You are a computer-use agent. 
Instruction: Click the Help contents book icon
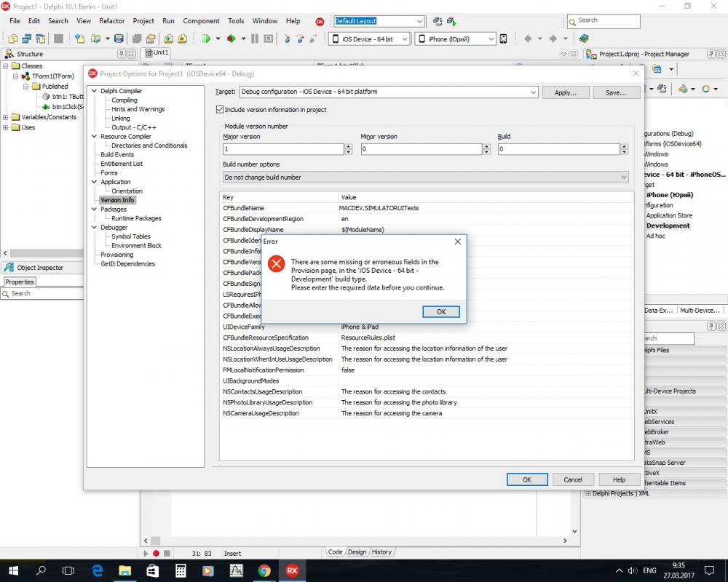584,39
